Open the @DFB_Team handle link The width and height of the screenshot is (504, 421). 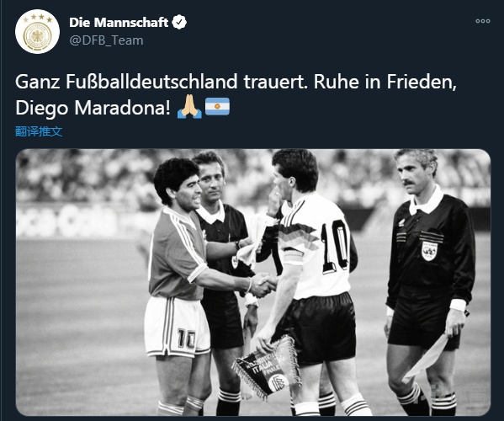106,40
